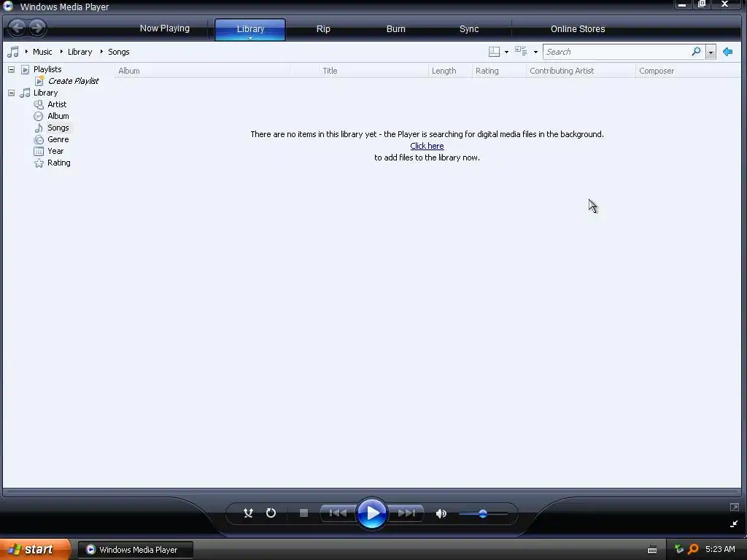Click the Windows Media Player title icon
The height and width of the screenshot is (560, 747).
(8, 7)
